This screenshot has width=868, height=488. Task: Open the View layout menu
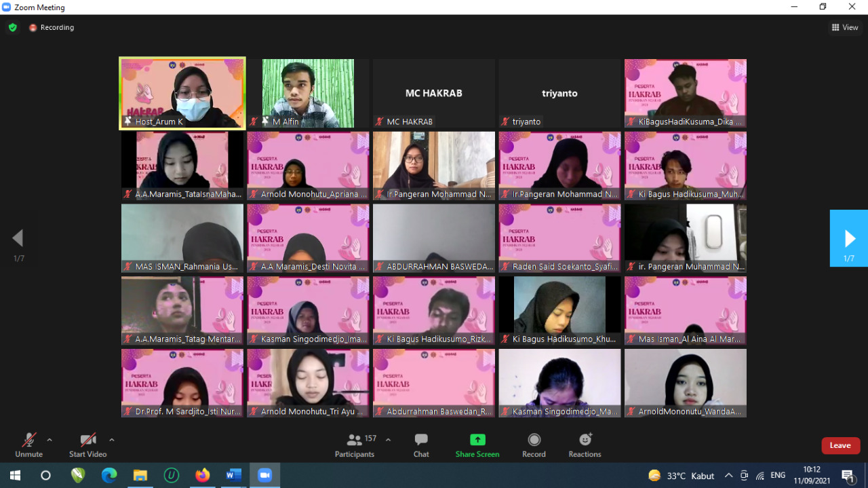(x=845, y=28)
